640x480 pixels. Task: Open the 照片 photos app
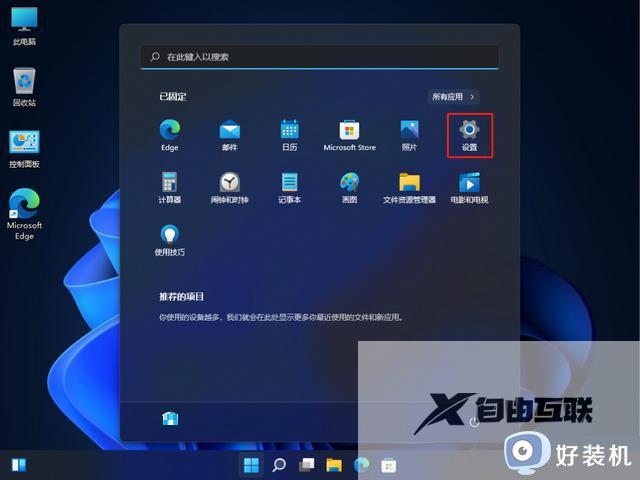pyautogui.click(x=409, y=136)
